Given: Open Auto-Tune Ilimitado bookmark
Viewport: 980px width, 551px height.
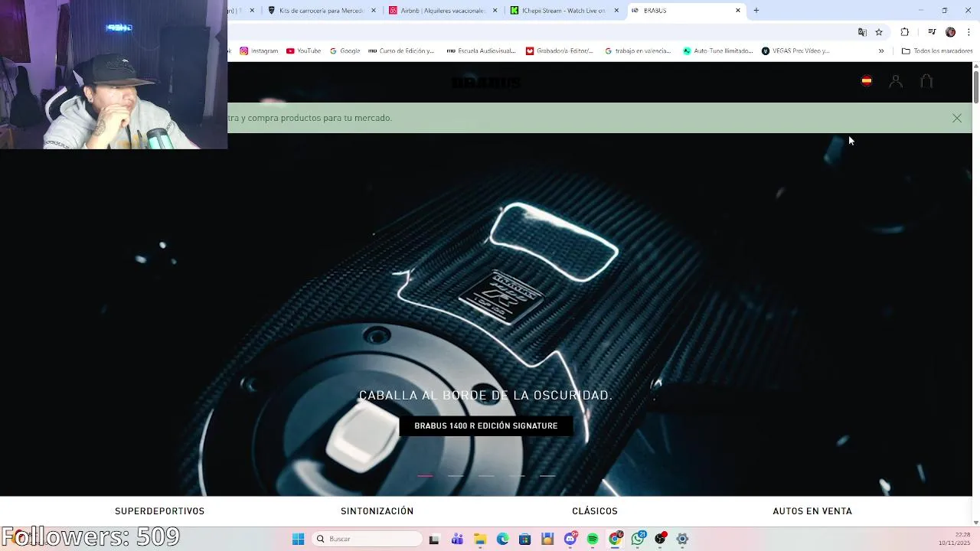Looking at the screenshot, I should 717,51.
